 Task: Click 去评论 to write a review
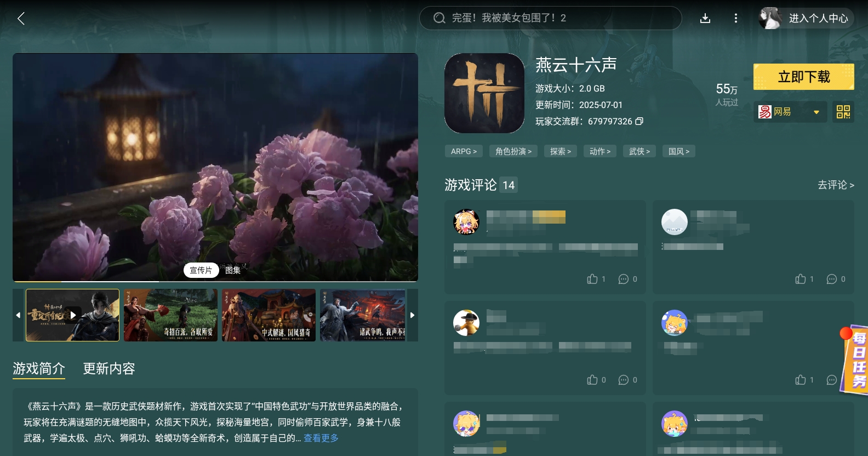pos(836,185)
